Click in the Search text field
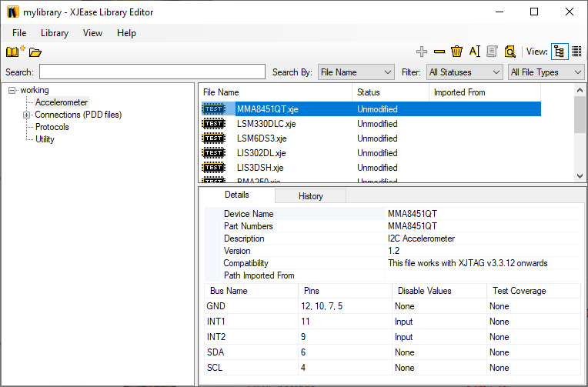The image size is (588, 387). click(x=152, y=72)
